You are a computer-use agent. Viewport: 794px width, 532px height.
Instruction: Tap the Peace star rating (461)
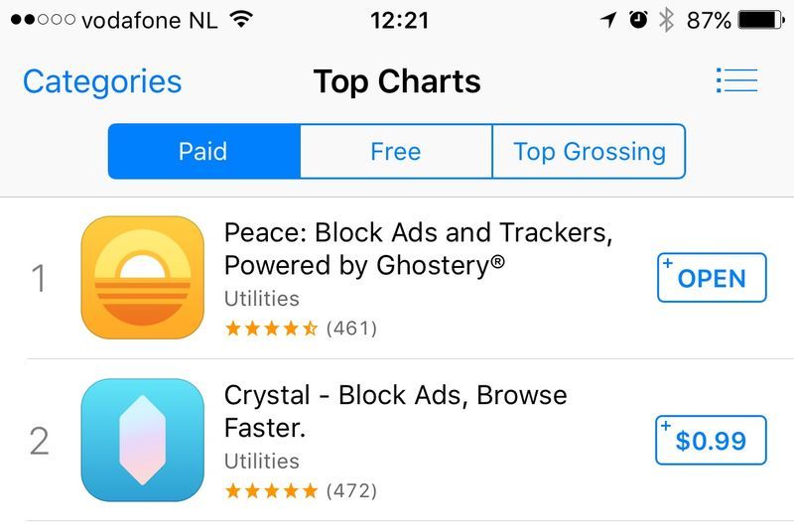click(x=301, y=328)
